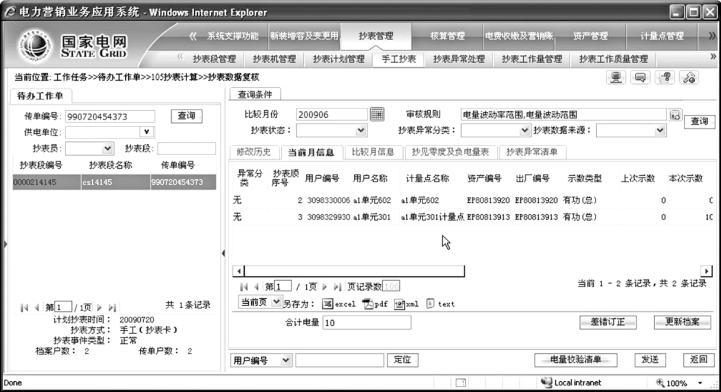Viewport: 721px width, 392px height.
Task: Open the 计量点管理 main menu
Action: tap(662, 36)
